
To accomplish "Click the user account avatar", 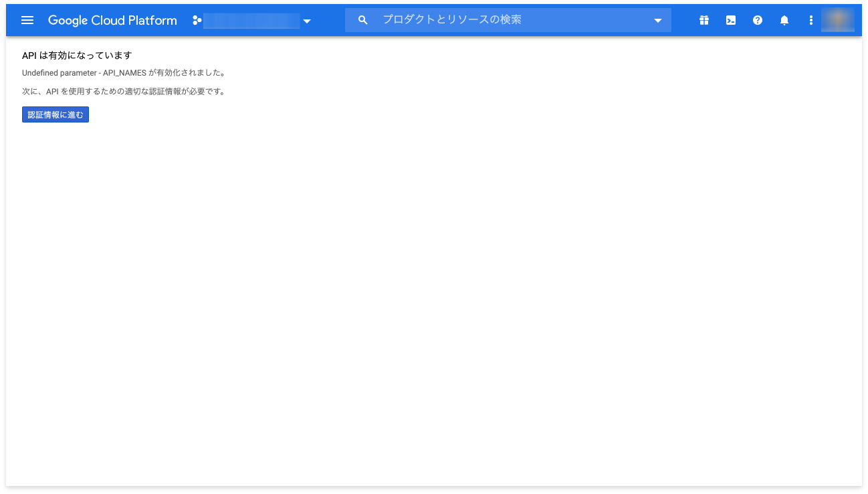I will point(838,20).
